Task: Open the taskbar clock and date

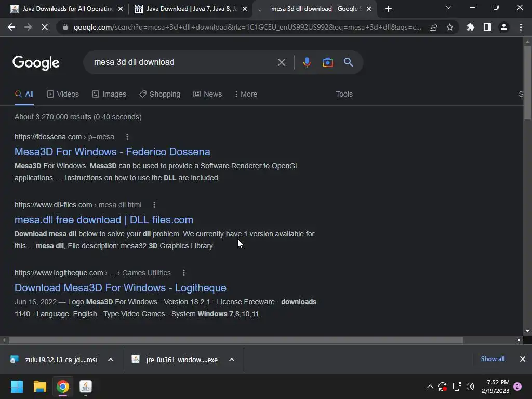Action: (495, 387)
